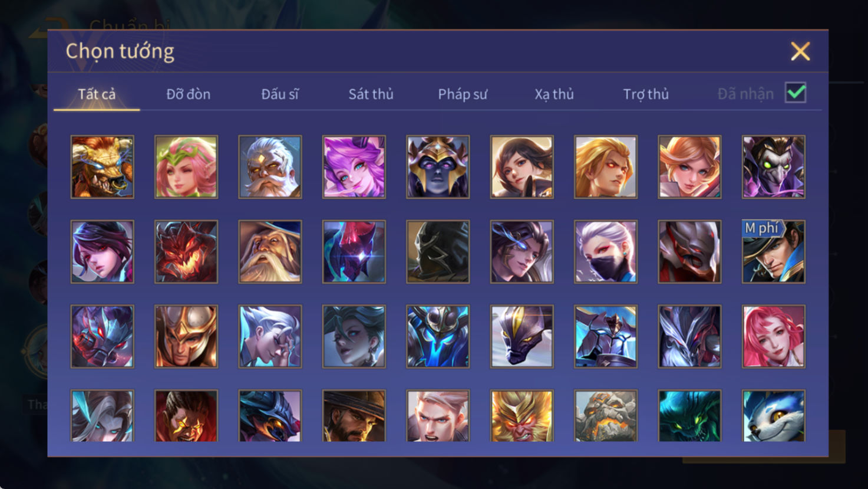Choose the hero with 'M phí' label
Image resolution: width=868 pixels, height=489 pixels.
(x=774, y=252)
